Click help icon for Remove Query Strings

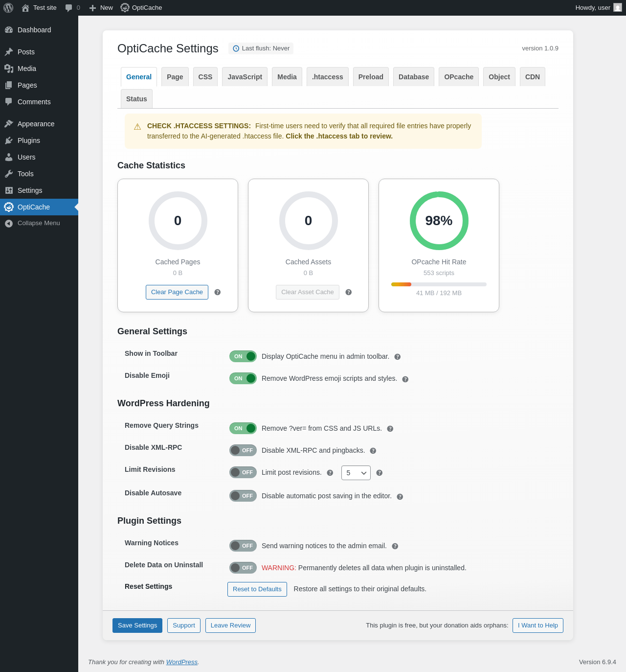tap(390, 429)
